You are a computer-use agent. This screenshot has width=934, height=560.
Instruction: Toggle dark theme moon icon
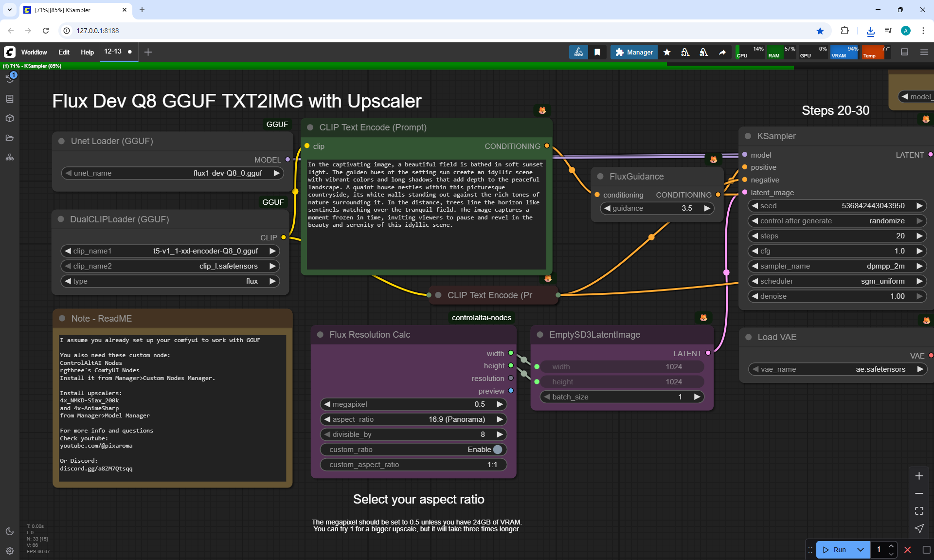click(x=10, y=531)
